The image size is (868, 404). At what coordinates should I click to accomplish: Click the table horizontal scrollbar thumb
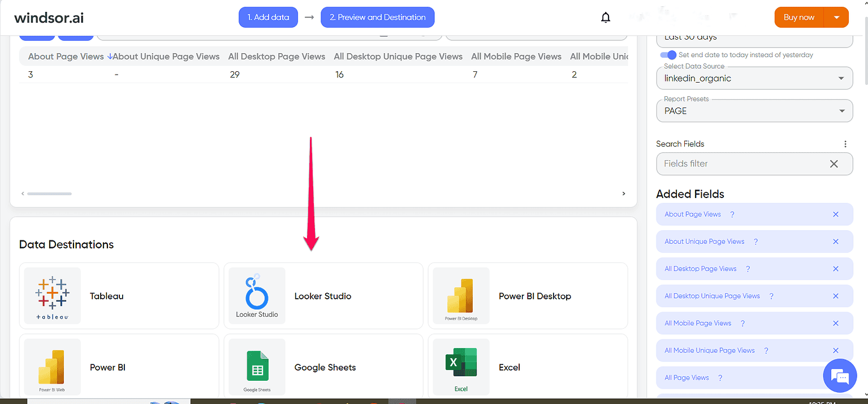49,194
